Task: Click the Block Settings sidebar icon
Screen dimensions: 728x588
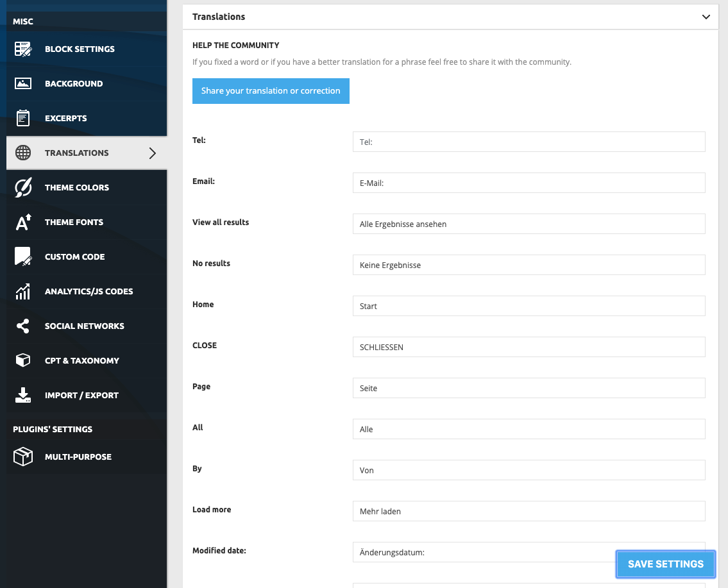Action: pyautogui.click(x=23, y=49)
